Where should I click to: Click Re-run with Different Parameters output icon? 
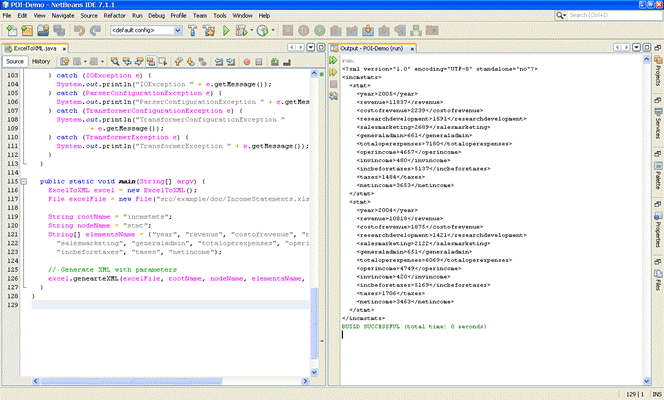[333, 72]
